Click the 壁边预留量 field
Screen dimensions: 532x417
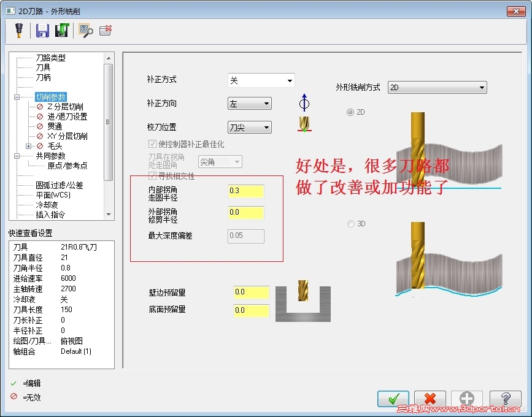(x=252, y=293)
